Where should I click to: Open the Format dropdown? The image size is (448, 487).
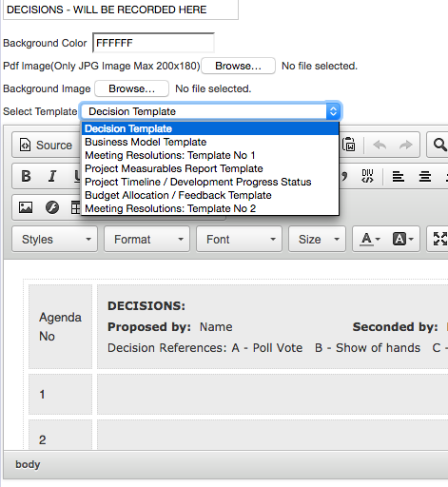coord(146,240)
